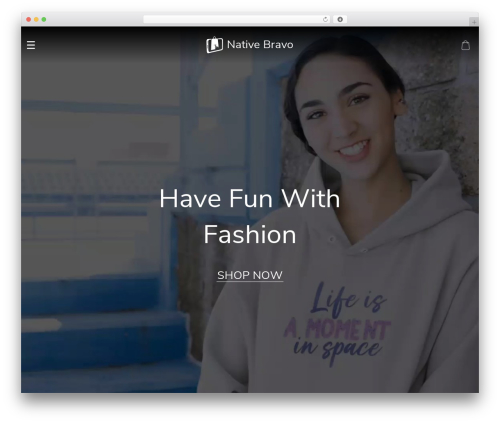
Task: Click the yellow minimize window button
Action: pyautogui.click(x=36, y=19)
